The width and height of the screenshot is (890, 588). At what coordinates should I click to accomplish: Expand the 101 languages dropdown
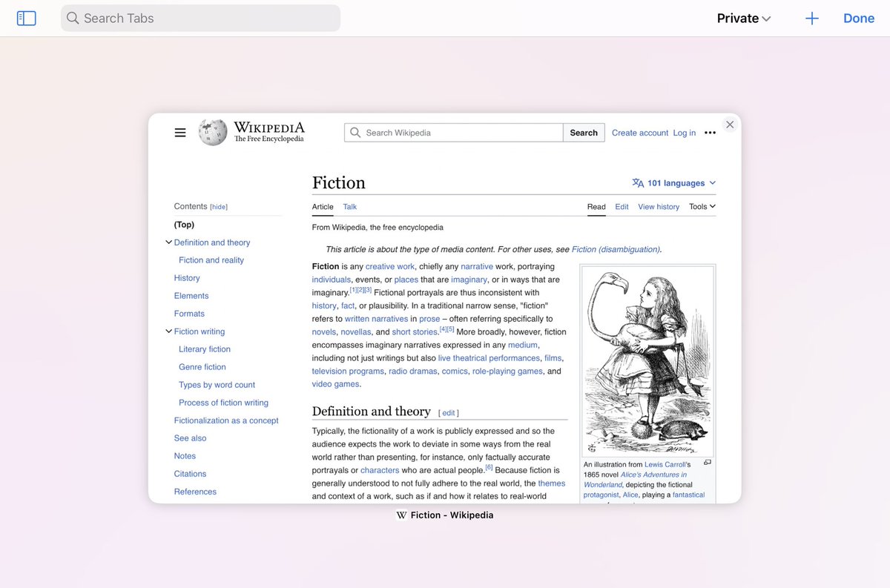[674, 183]
